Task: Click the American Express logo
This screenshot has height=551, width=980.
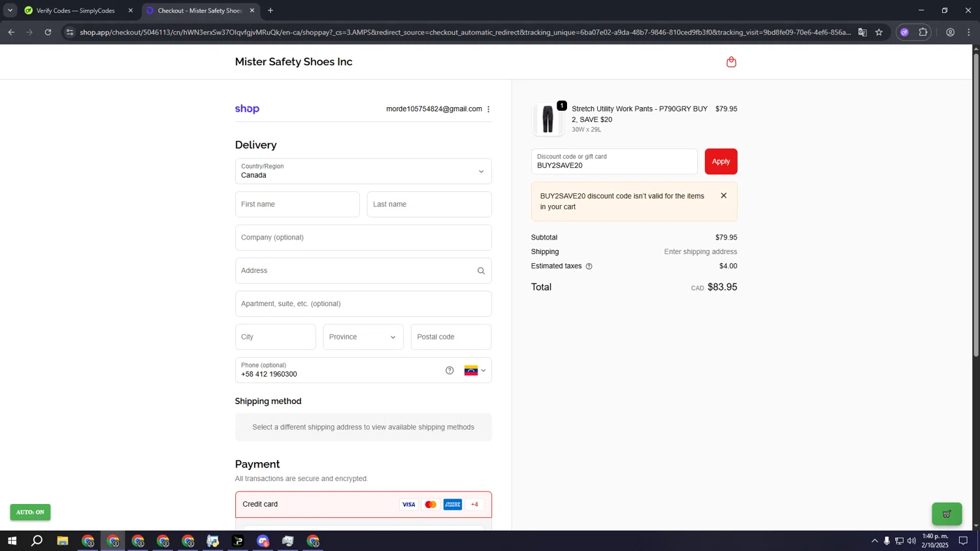Action: pyautogui.click(x=453, y=505)
